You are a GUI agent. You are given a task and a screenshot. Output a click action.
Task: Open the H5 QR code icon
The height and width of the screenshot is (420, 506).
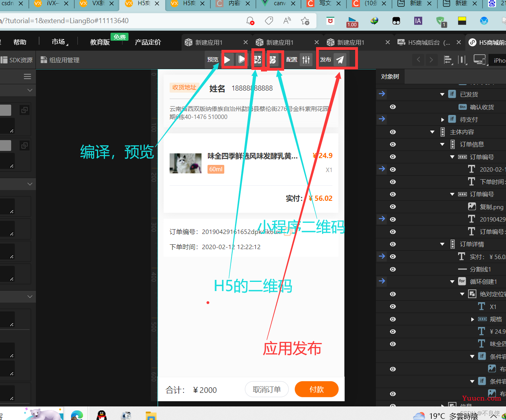pos(258,60)
